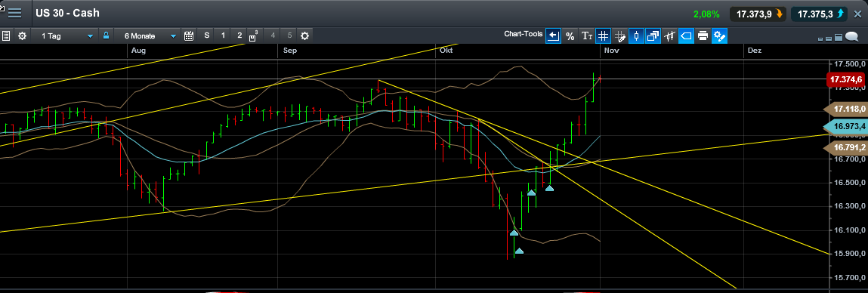Image resolution: width=868 pixels, height=293 pixels.
Task: Click the Okt month label
Action: point(446,51)
